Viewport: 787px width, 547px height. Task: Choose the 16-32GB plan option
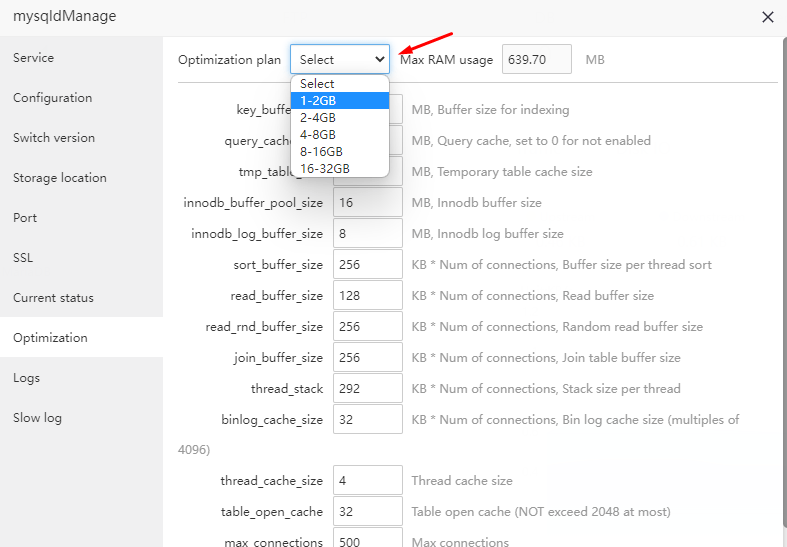pyautogui.click(x=339, y=168)
